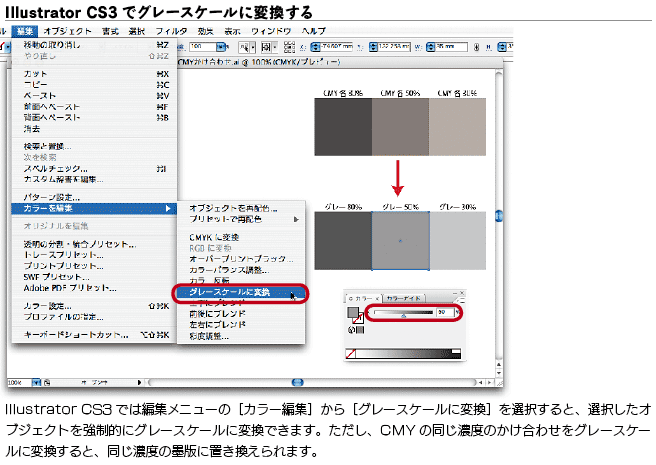Open the ヘルプ menu
Image resolution: width=656 pixels, height=465 pixels.
pos(314,31)
